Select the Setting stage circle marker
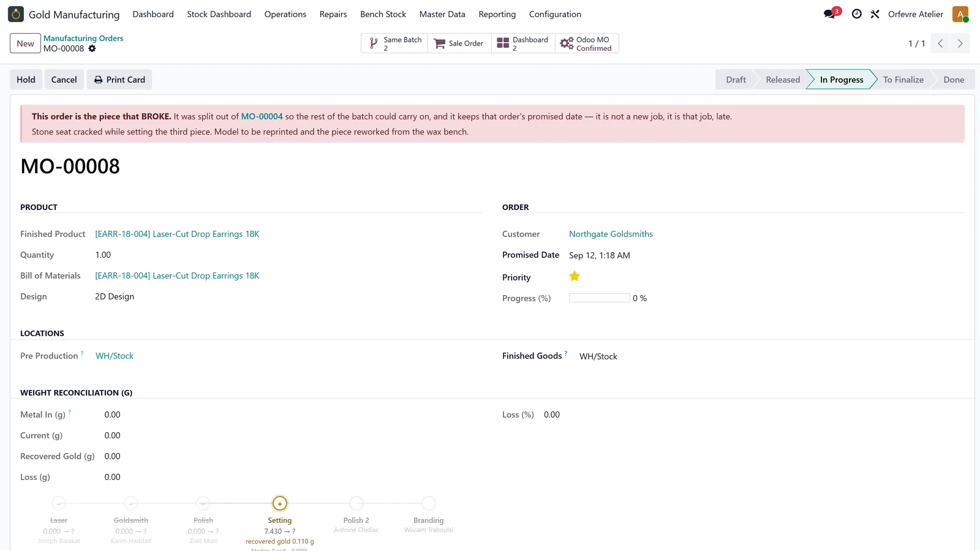This screenshot has width=980, height=551. [280, 503]
